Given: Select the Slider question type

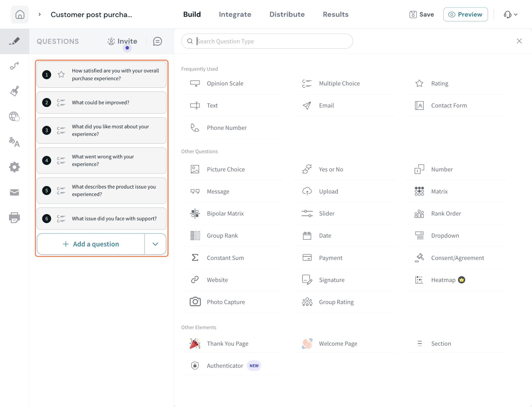Looking at the screenshot, I should pyautogui.click(x=327, y=213).
